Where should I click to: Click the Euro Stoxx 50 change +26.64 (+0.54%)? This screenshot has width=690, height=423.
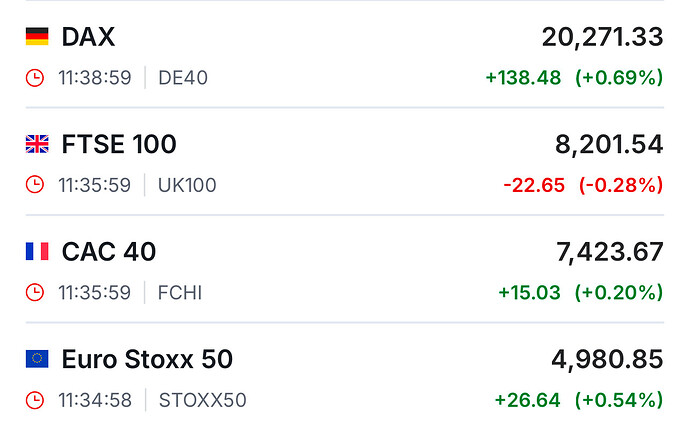(x=578, y=400)
